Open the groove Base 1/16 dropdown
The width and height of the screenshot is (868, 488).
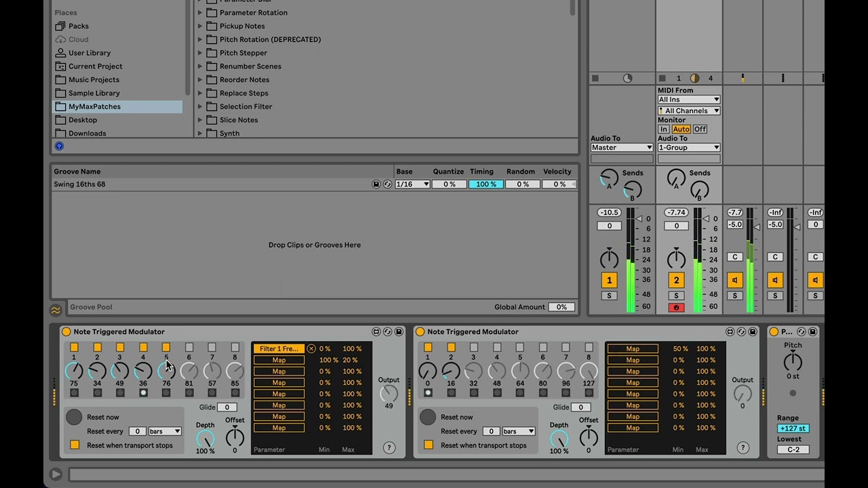tap(412, 184)
